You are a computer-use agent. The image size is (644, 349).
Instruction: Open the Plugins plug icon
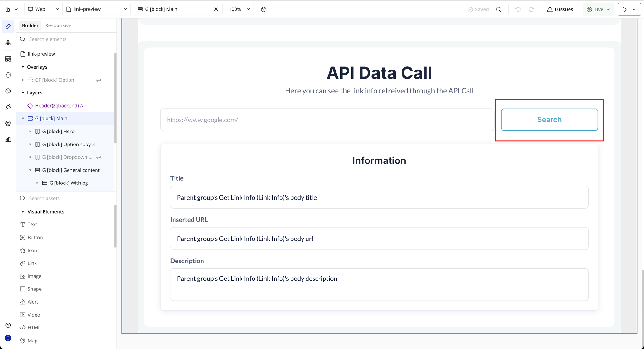(8, 107)
